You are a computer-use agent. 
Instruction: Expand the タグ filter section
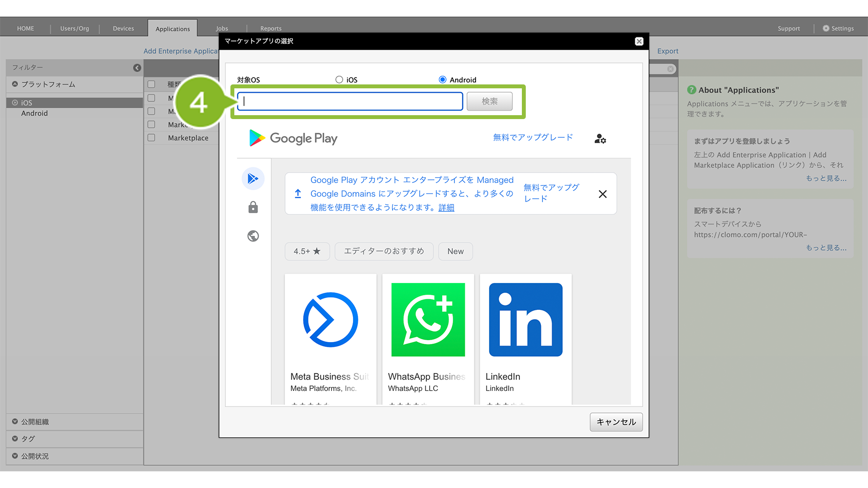15,439
